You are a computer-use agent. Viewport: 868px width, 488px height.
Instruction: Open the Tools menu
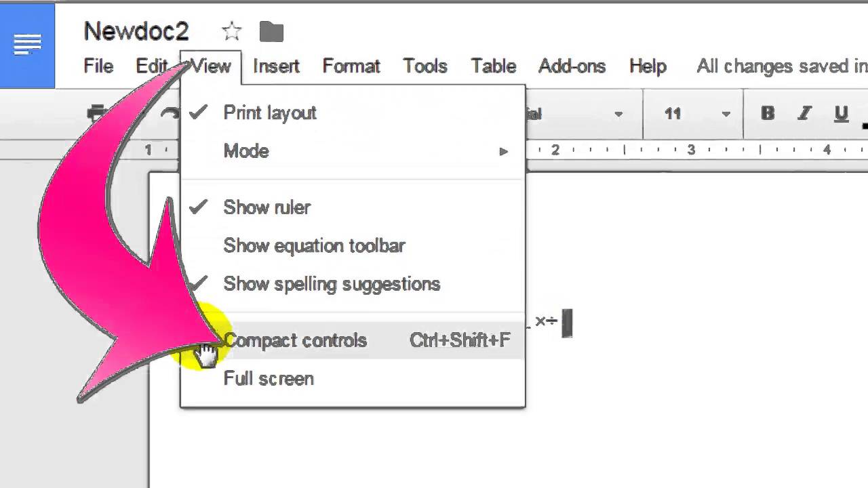point(425,66)
